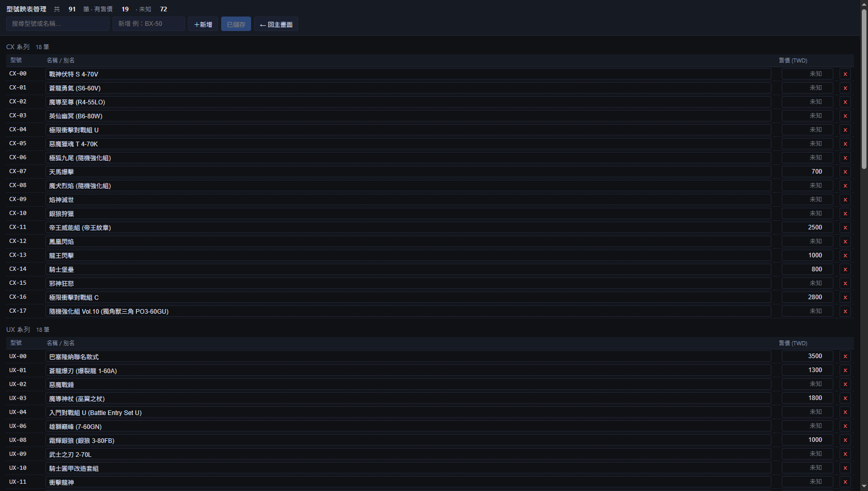Viewport: 868px width, 491px height.
Task: Click the +新增 add button
Action: coord(203,24)
